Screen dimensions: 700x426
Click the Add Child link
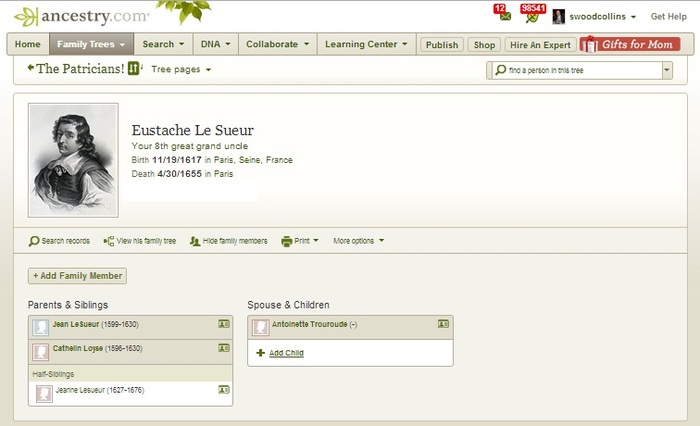pyautogui.click(x=286, y=353)
